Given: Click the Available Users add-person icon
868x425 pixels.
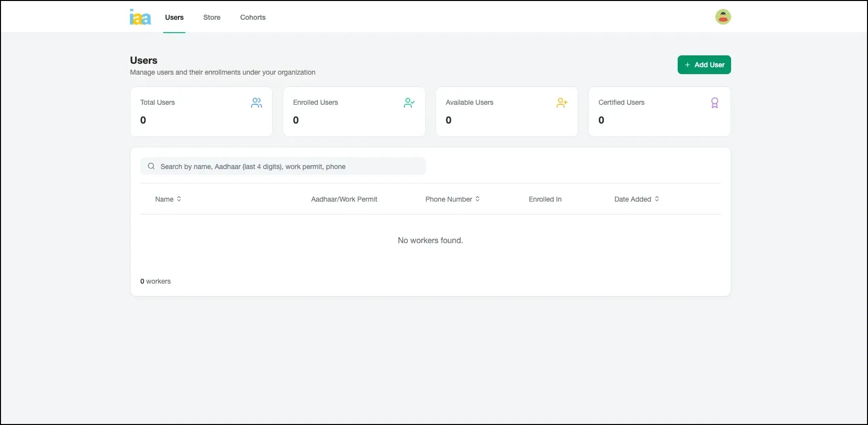Looking at the screenshot, I should (562, 103).
